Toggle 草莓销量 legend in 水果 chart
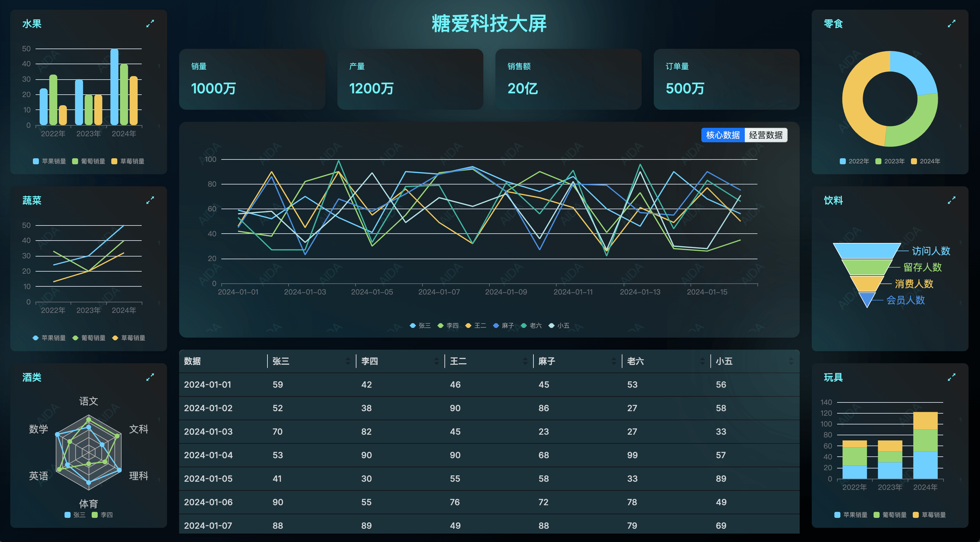This screenshot has height=542, width=980. 128,161
